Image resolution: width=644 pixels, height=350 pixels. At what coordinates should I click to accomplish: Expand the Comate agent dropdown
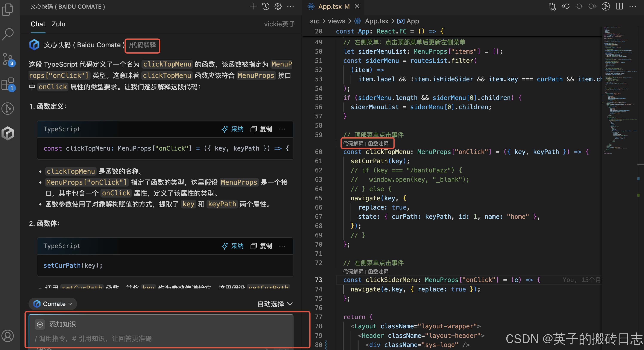(x=53, y=303)
